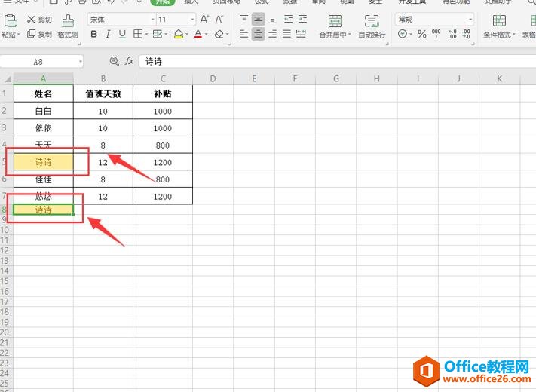Screen dimensions: 536x392
Task: Align cell text to the top
Action: click(243, 19)
